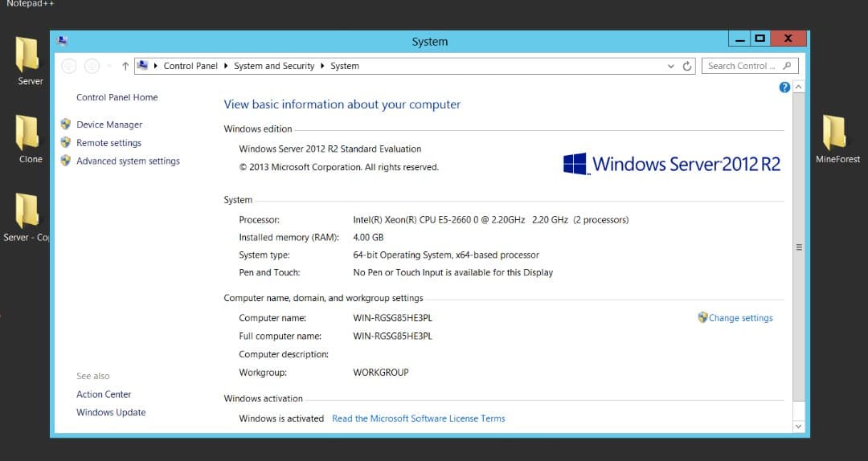Open Remote settings
The image size is (868, 461).
click(x=108, y=143)
